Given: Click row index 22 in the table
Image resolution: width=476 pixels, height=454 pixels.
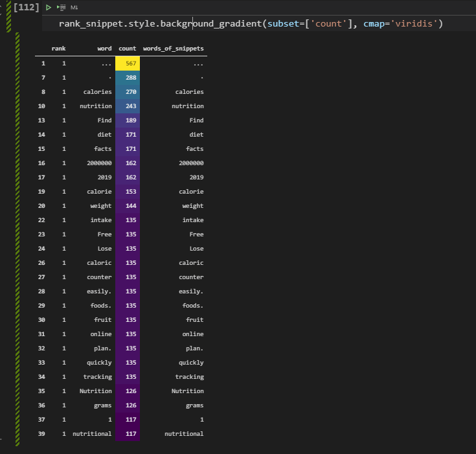Looking at the screenshot, I should tap(41, 220).
